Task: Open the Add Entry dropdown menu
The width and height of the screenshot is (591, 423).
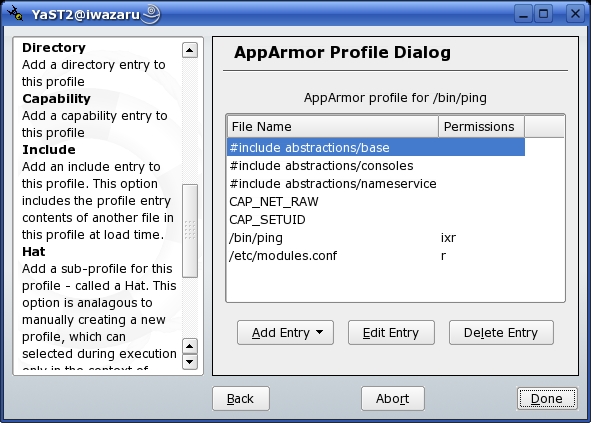Action: click(285, 333)
